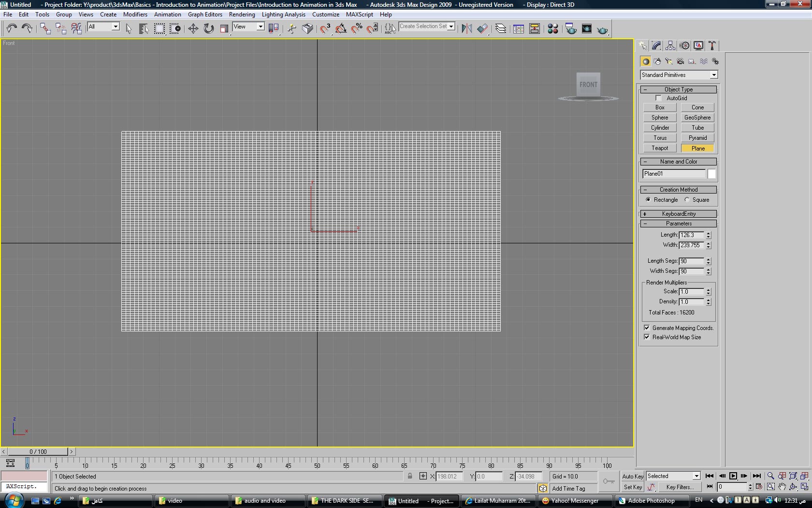This screenshot has width=812, height=508.
Task: Click the Auto Key button
Action: (x=632, y=477)
